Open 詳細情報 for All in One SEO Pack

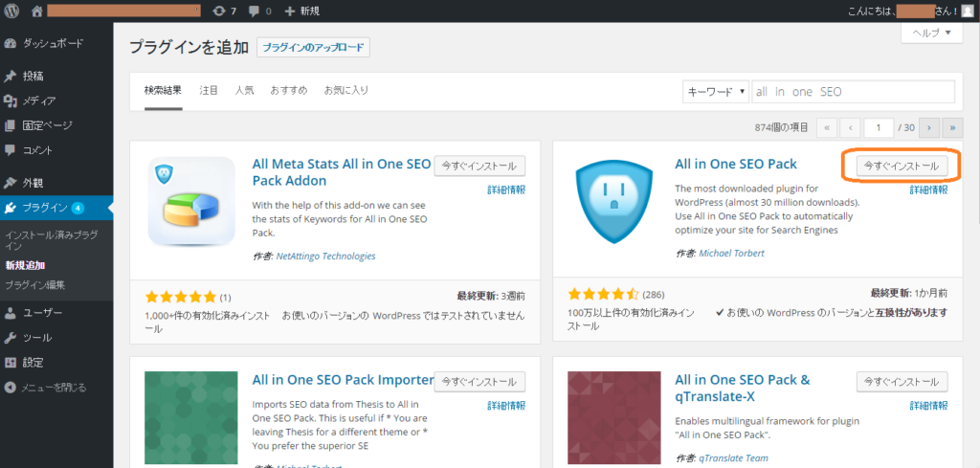[928, 189]
